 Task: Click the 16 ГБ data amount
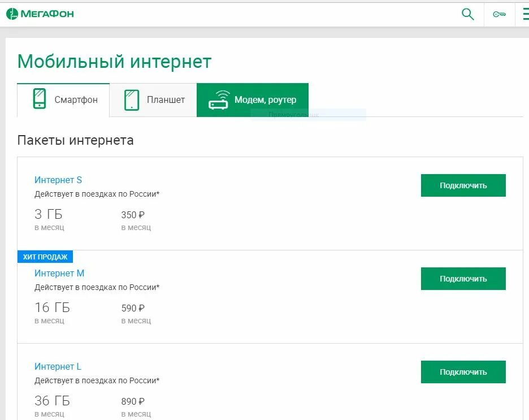tap(53, 308)
